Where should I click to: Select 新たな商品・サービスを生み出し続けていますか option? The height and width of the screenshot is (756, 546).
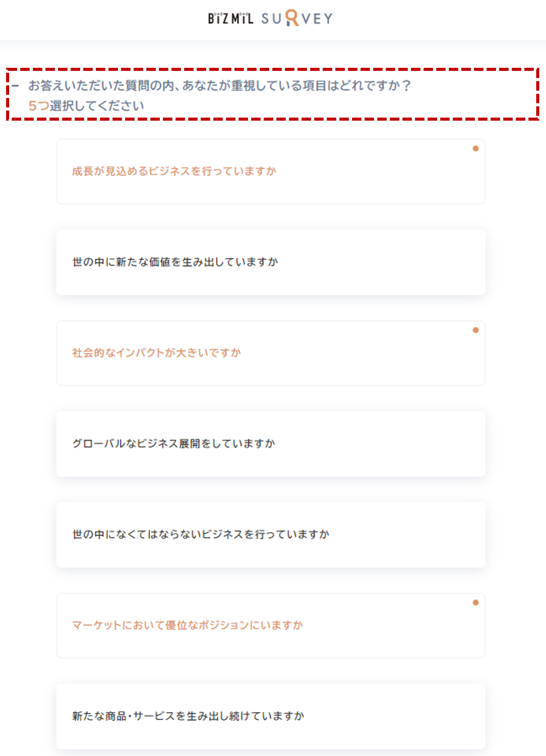pyautogui.click(x=271, y=716)
